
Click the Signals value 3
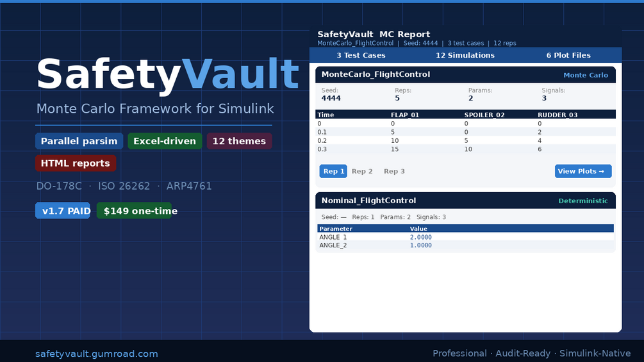pyautogui.click(x=544, y=98)
